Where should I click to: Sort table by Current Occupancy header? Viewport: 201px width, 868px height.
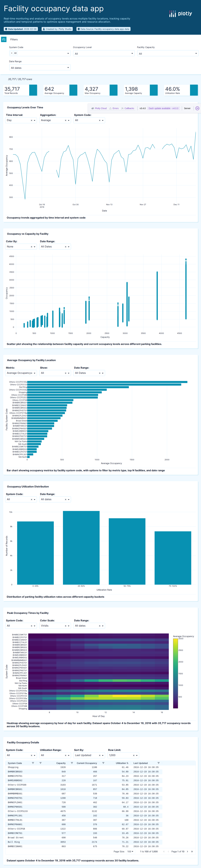[87, 763]
